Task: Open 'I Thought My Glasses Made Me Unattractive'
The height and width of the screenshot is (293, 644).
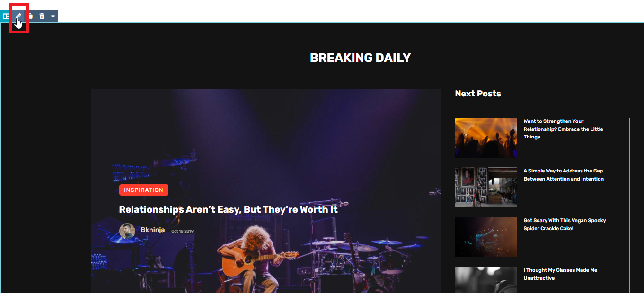Action: (560, 274)
